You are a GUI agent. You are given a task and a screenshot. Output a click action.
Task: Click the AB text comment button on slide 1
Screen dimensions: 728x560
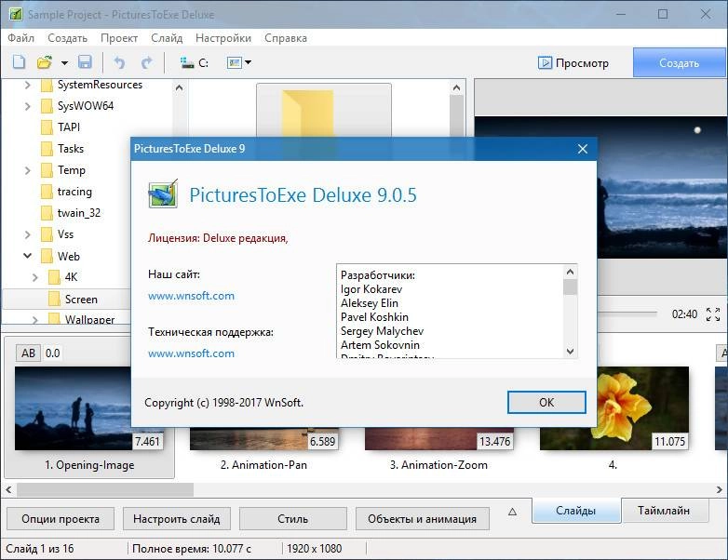(28, 353)
